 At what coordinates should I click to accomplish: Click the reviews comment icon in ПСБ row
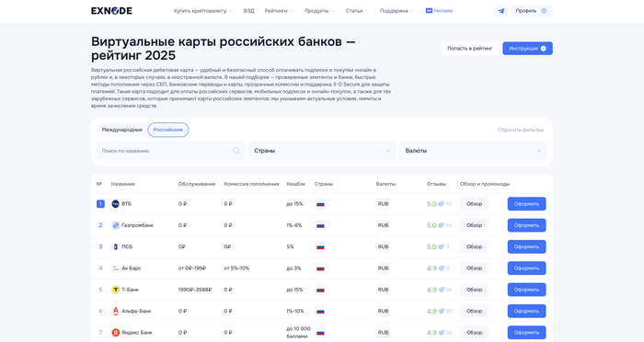441,246
